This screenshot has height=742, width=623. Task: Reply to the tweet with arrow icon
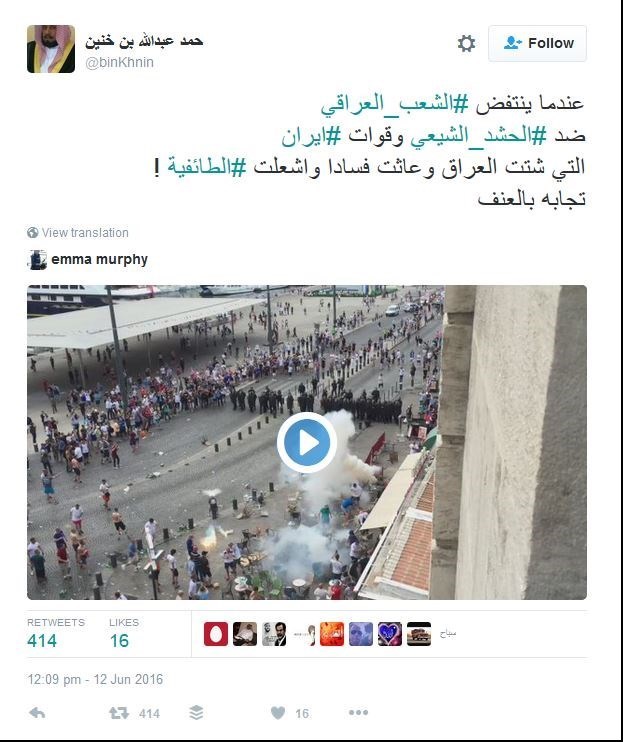pos(37,713)
